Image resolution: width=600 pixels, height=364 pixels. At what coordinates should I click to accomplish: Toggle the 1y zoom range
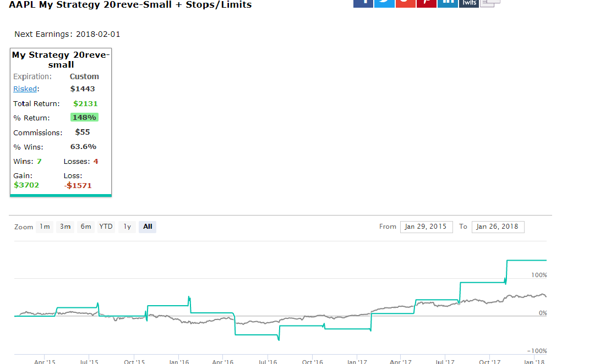coord(127,227)
